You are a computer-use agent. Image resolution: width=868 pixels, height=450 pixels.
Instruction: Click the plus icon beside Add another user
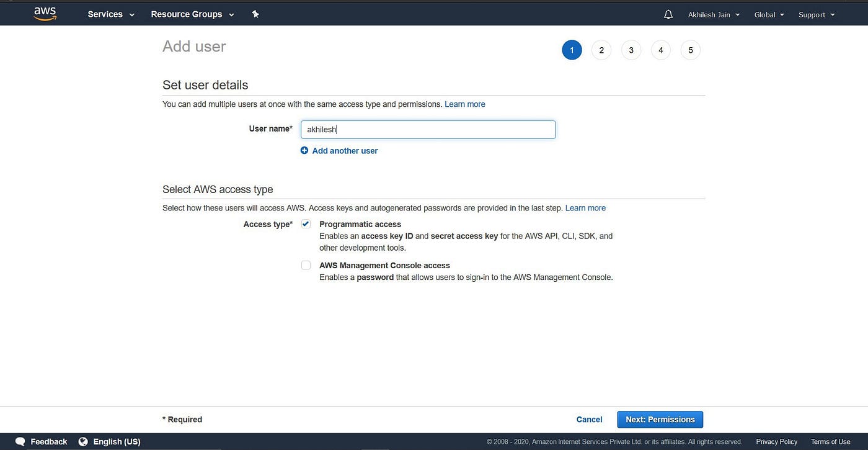(304, 150)
